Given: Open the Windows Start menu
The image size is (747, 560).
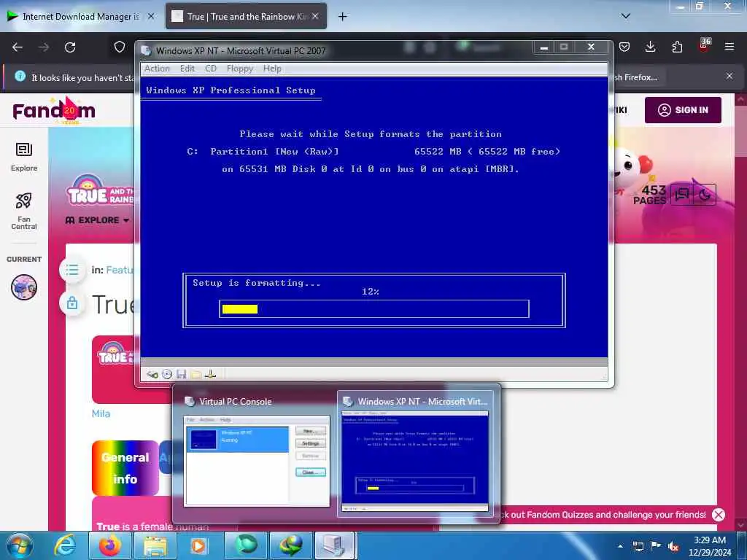Looking at the screenshot, I should point(19,545).
